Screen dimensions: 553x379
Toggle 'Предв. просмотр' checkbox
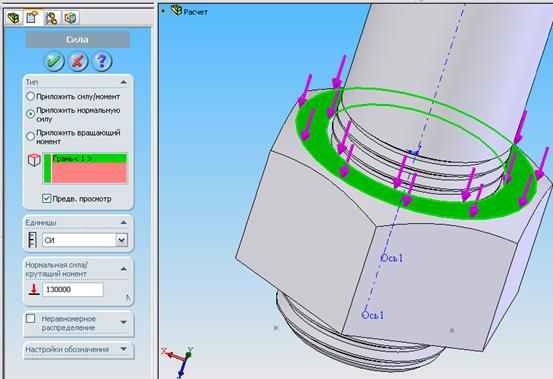(x=47, y=198)
